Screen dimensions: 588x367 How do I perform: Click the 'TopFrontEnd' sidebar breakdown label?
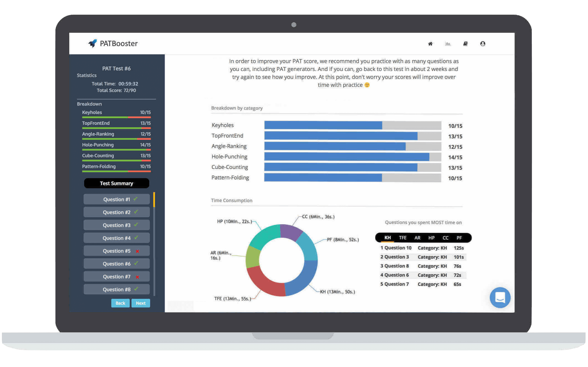pyautogui.click(x=96, y=123)
